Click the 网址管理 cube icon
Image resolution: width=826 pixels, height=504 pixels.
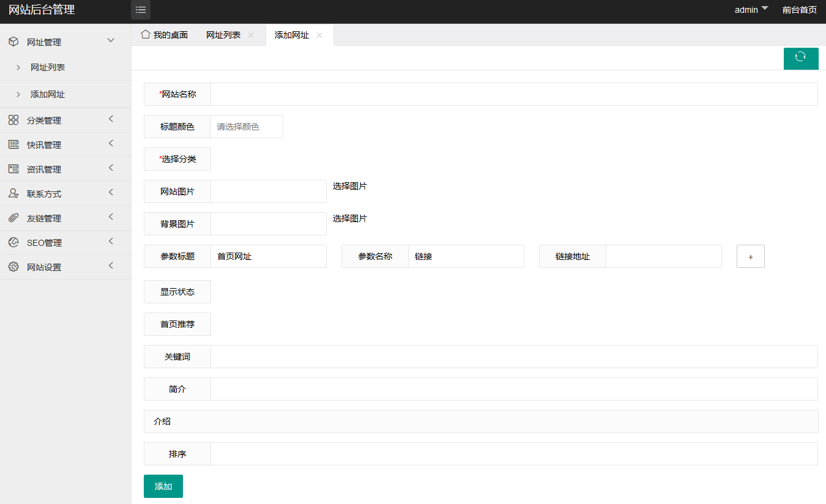(13, 42)
